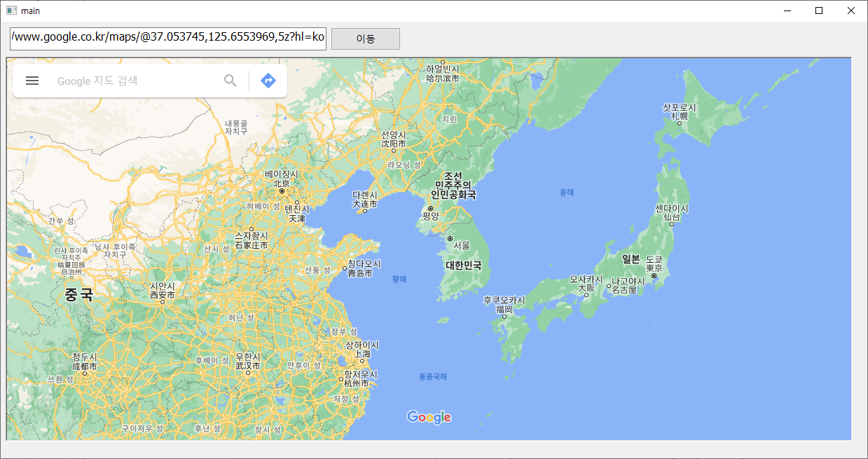Click the main window title icon

pyautogui.click(x=11, y=11)
